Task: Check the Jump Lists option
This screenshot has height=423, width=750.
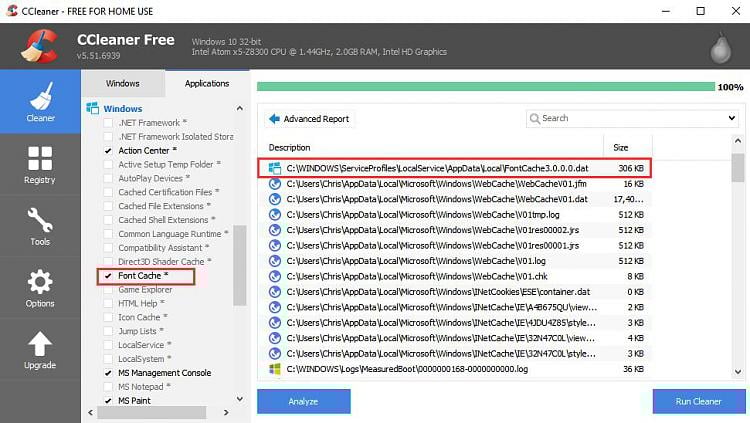Action: pyautogui.click(x=108, y=331)
